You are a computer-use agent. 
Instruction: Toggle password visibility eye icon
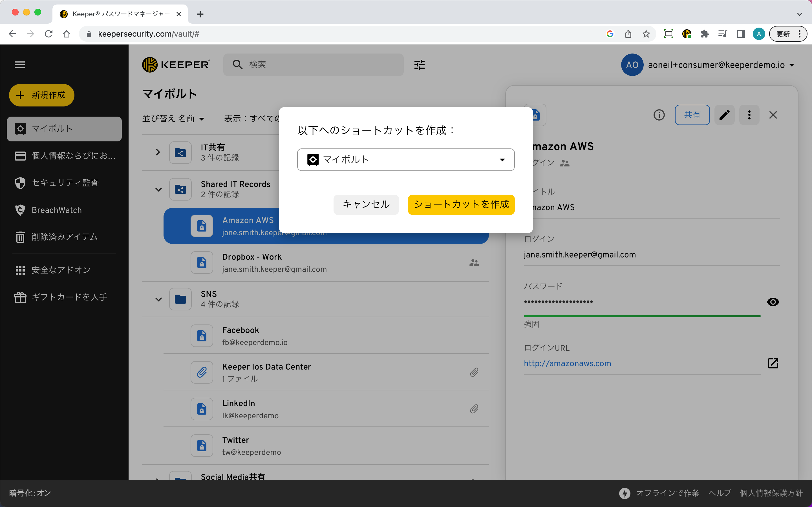(773, 302)
